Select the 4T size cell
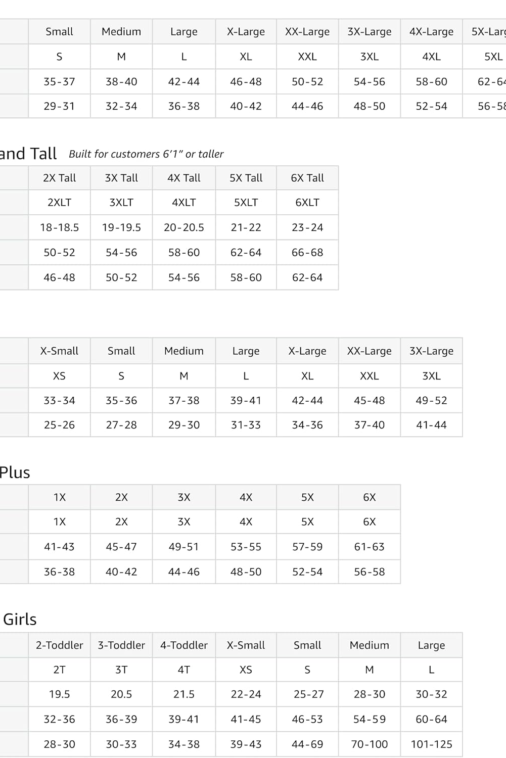506x758 pixels. (x=184, y=670)
